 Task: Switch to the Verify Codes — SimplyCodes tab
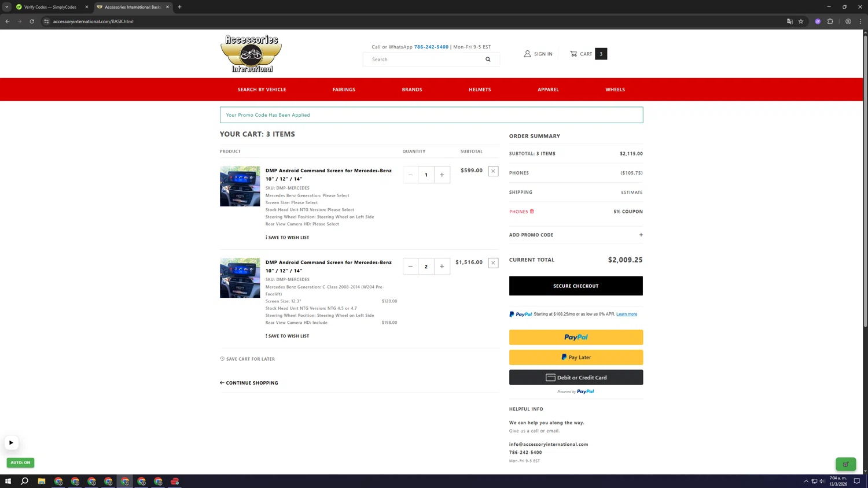[51, 7]
